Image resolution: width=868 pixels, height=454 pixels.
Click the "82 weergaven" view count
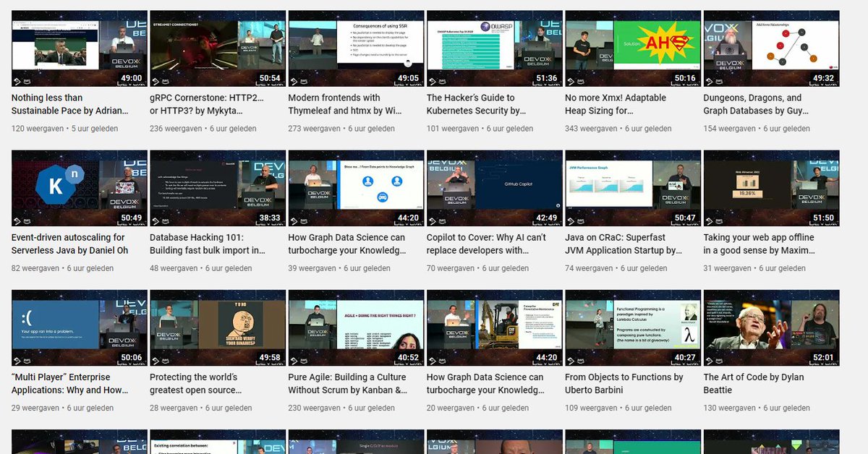point(35,268)
